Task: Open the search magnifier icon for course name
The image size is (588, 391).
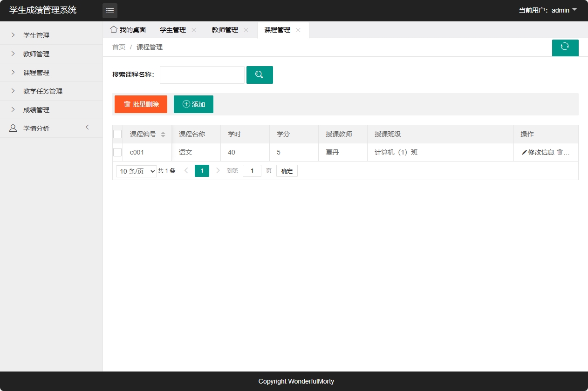Action: click(259, 74)
